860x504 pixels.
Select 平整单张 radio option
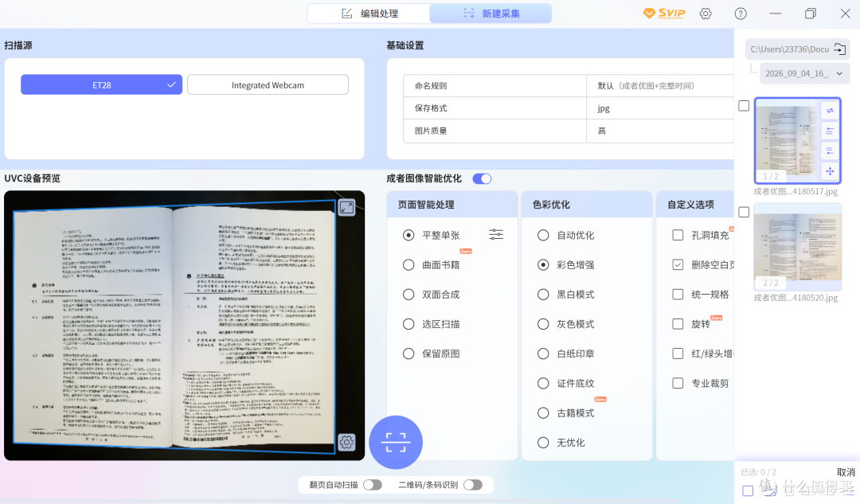408,235
